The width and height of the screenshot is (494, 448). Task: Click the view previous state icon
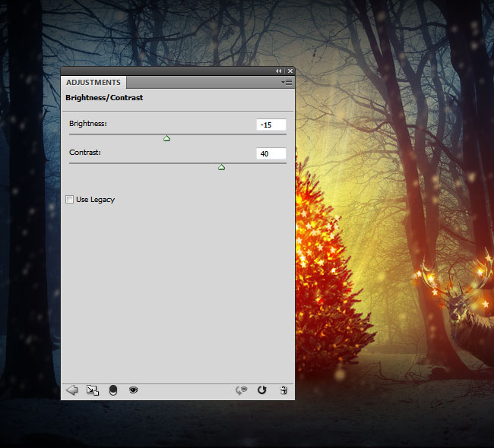(x=242, y=390)
